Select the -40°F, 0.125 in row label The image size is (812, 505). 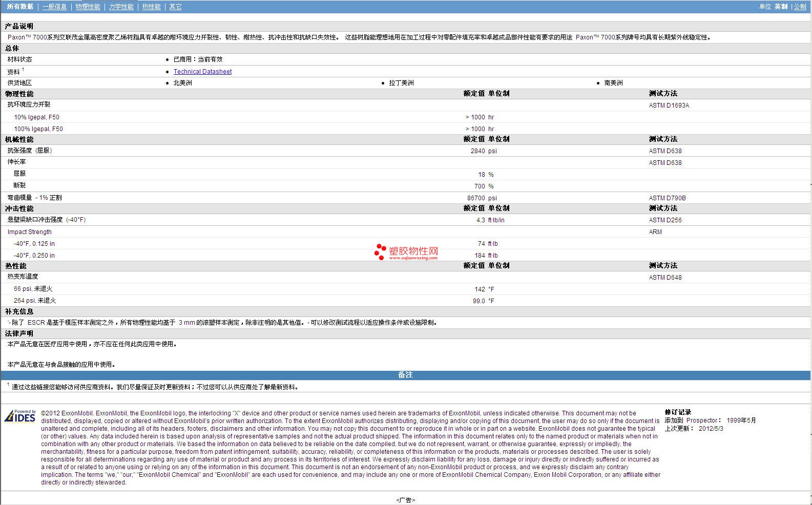[x=34, y=244]
